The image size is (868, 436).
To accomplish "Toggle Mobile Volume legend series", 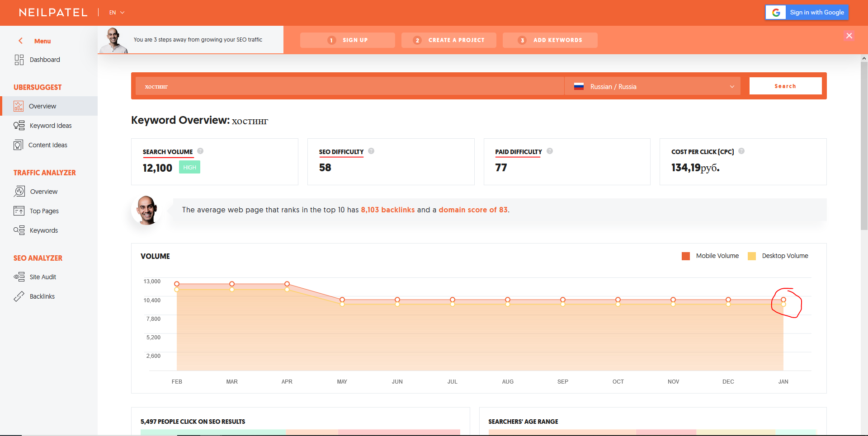I will pos(710,256).
